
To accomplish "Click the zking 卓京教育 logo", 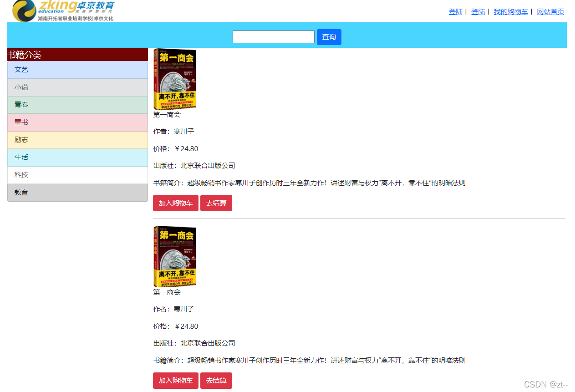I will click(x=63, y=11).
